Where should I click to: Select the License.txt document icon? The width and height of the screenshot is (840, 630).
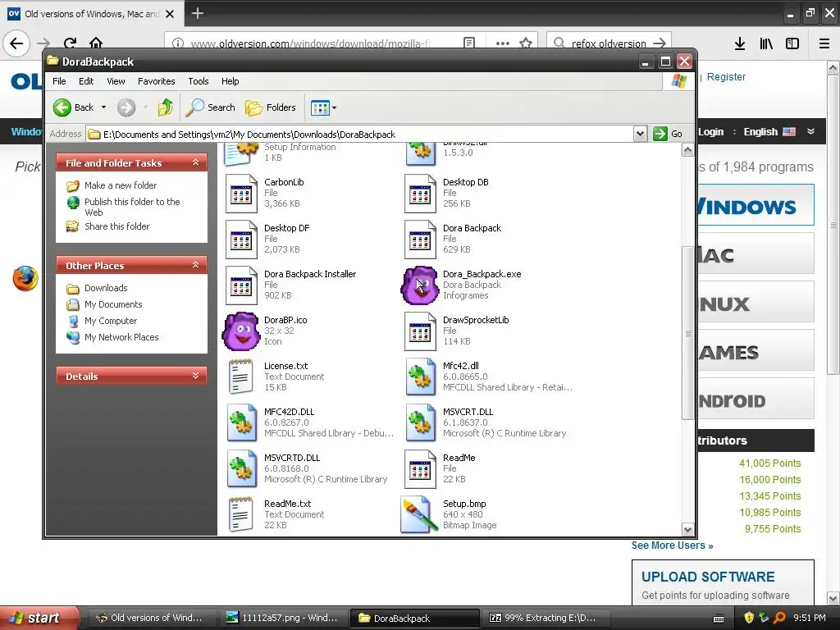click(x=241, y=377)
